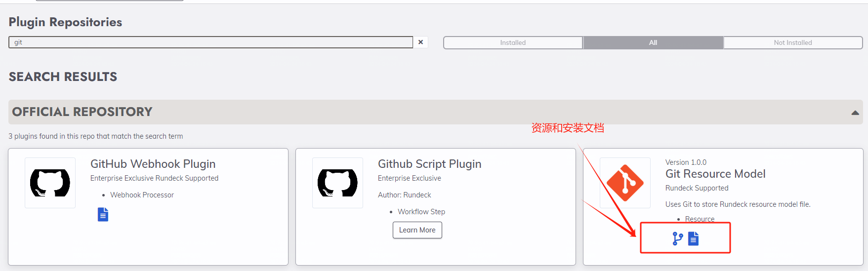Show only Installed plugins

point(513,43)
